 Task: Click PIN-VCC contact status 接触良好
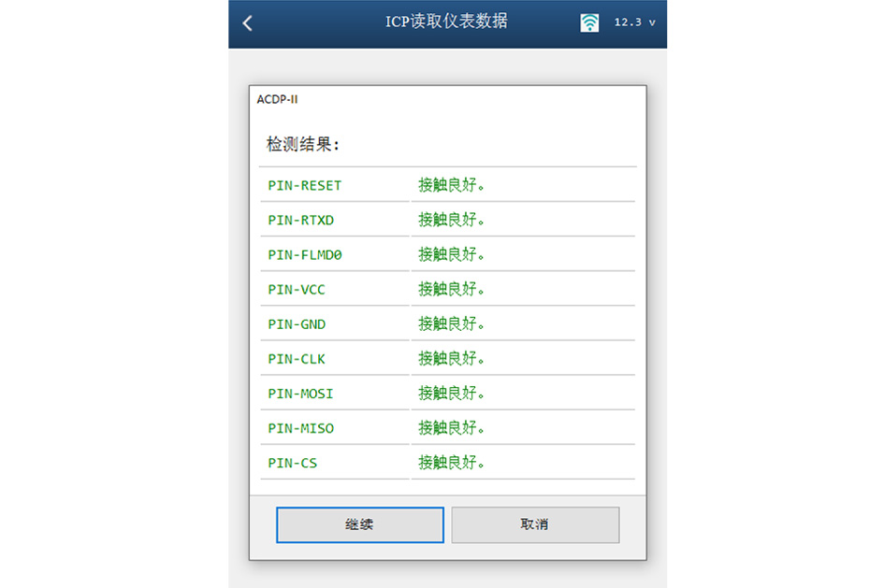click(x=452, y=289)
